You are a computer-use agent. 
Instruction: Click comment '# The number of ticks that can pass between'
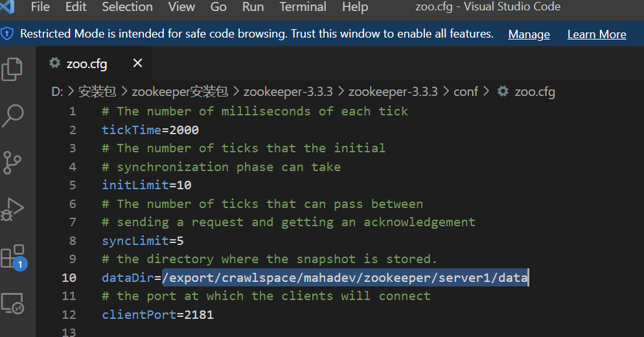pos(262,204)
